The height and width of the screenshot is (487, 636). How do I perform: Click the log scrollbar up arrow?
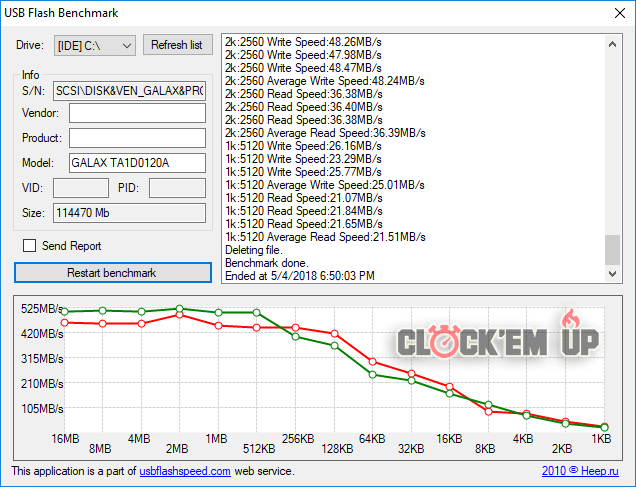click(612, 42)
